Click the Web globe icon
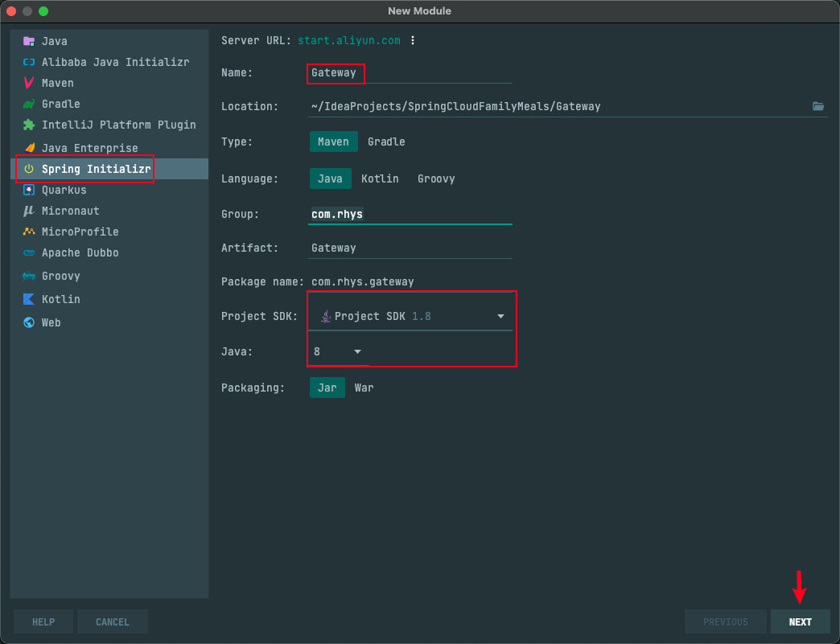840x644 pixels. 29,322
